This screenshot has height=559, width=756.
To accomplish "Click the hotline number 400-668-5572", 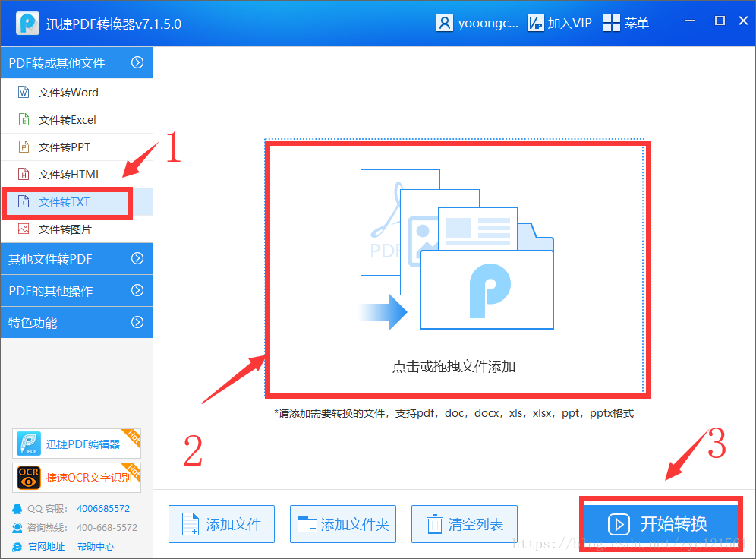I will (107, 528).
